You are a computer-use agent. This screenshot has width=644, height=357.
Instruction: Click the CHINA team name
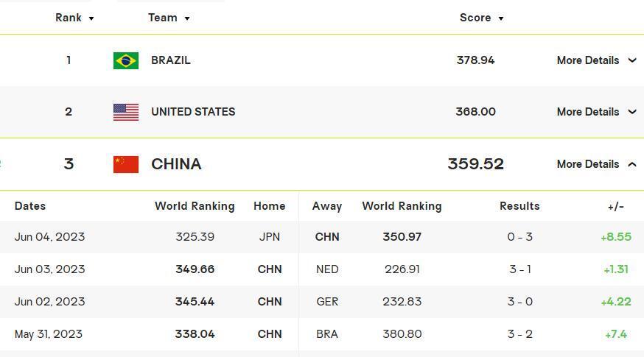176,164
